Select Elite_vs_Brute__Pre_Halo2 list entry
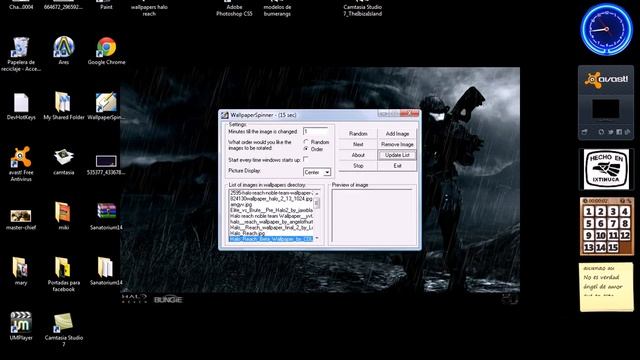Screen dimensions: 640x360 (271, 210)
